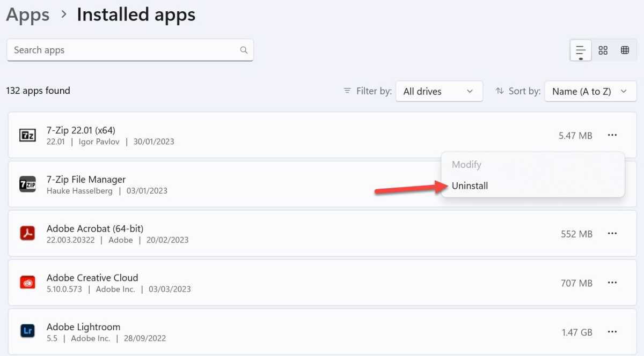This screenshot has height=356, width=644.
Task: Click the Adobe Lightroom Lr icon
Action: (27, 331)
